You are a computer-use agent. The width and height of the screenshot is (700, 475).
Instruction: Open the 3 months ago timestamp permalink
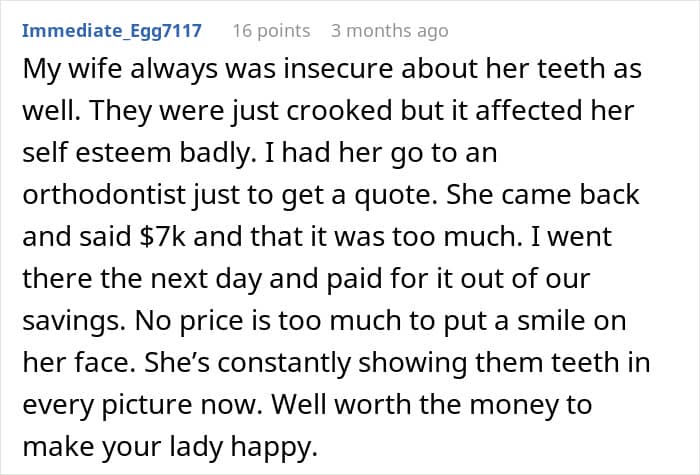point(390,31)
